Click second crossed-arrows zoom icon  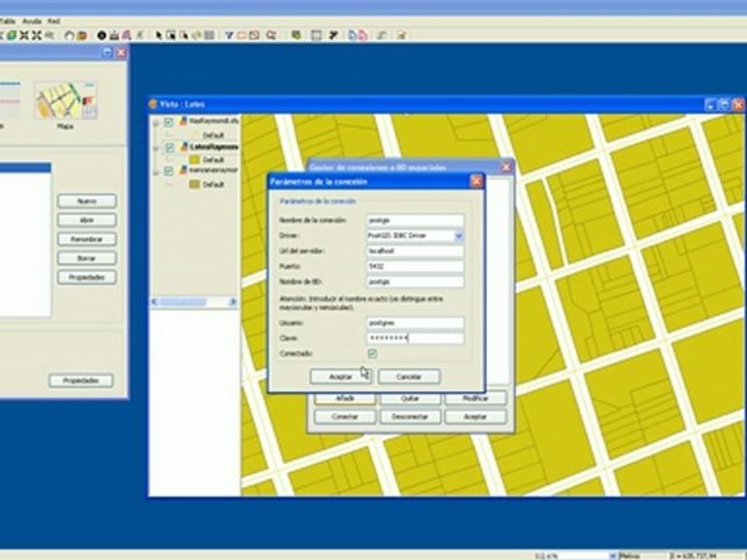tap(37, 35)
